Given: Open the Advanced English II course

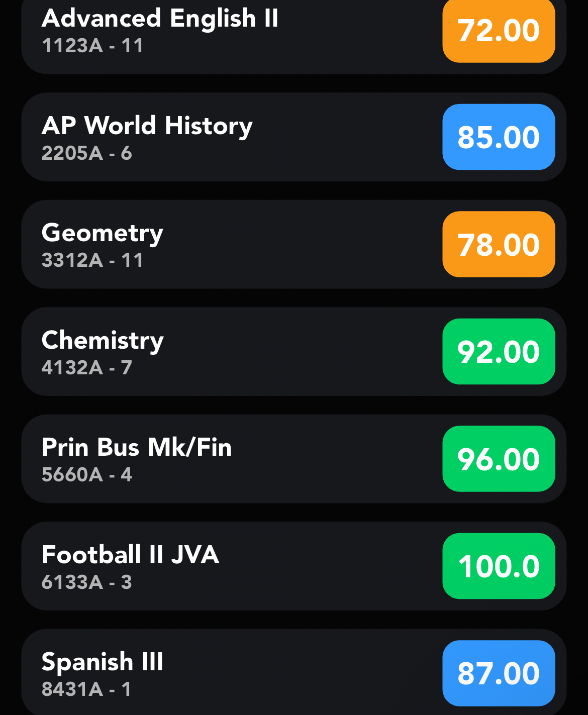Looking at the screenshot, I should [x=160, y=19].
